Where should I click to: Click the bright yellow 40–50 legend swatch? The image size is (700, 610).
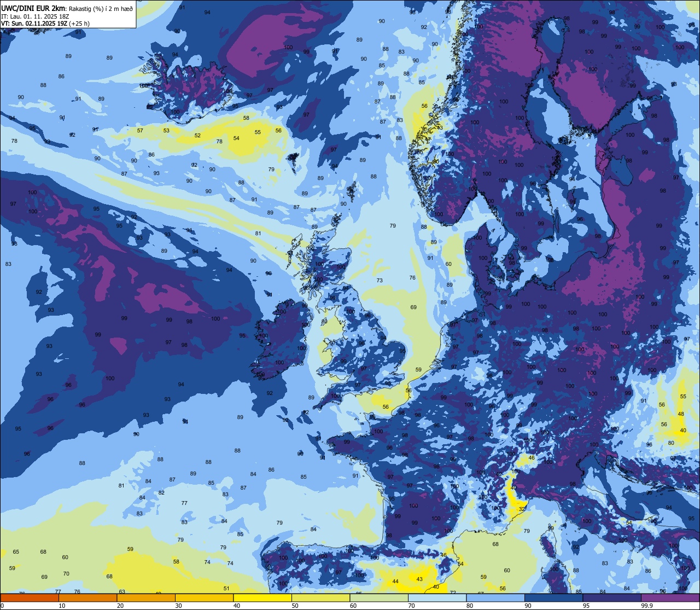pyautogui.click(x=262, y=597)
